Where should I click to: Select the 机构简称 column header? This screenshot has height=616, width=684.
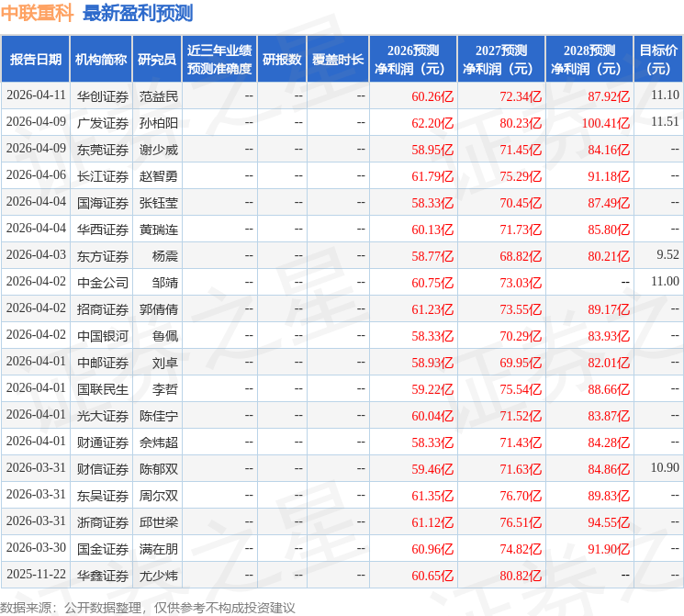click(101, 59)
